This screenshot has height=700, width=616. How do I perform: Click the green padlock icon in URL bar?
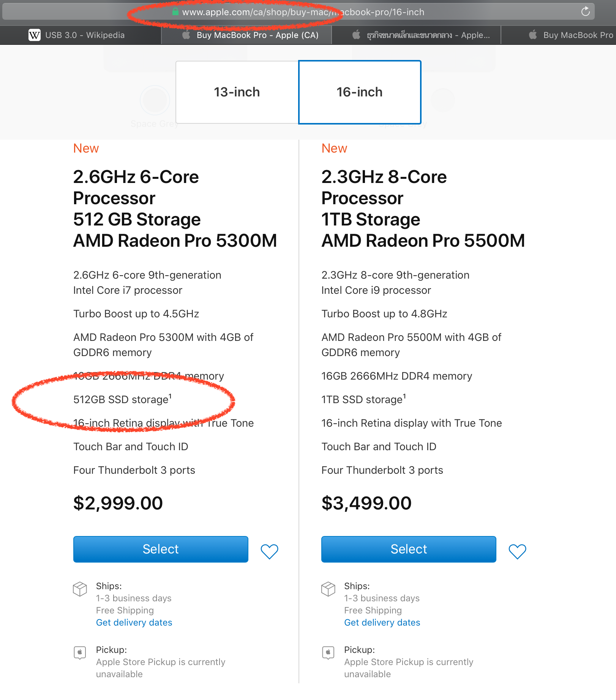click(x=175, y=12)
